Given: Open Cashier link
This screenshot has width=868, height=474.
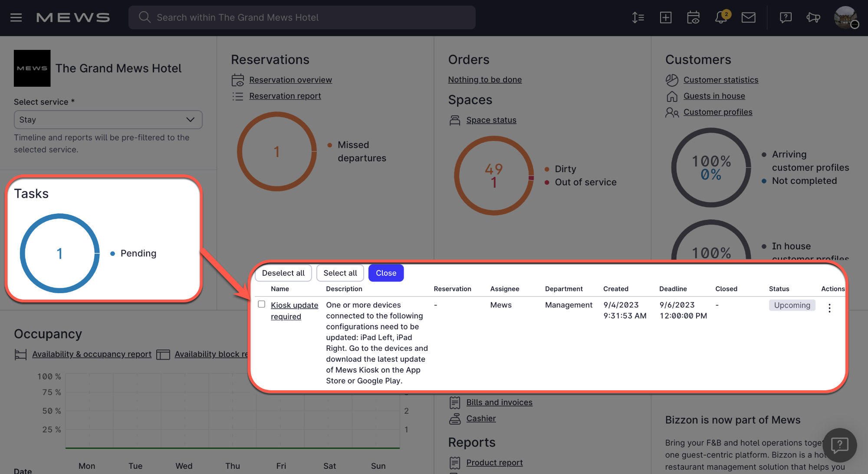Looking at the screenshot, I should 481,418.
